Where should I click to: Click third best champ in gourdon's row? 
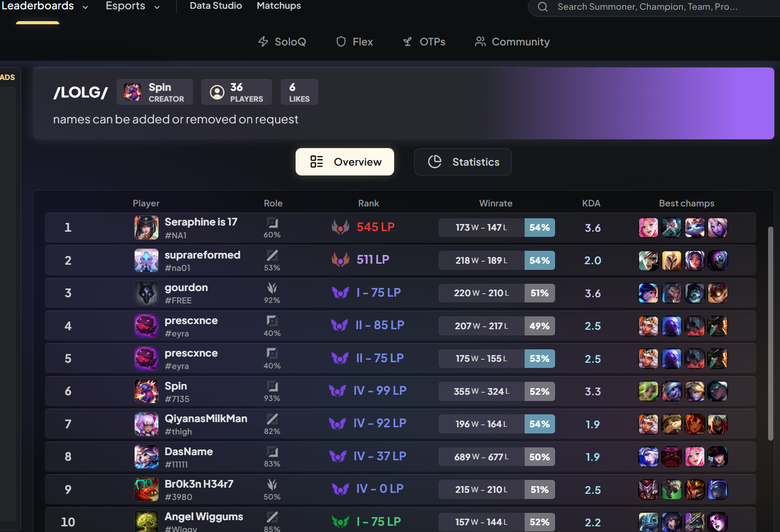(x=695, y=293)
